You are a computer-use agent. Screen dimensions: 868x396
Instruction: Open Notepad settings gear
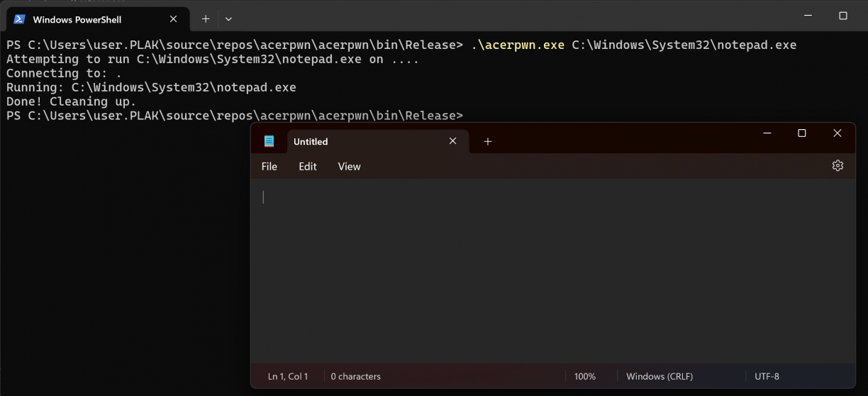point(838,165)
